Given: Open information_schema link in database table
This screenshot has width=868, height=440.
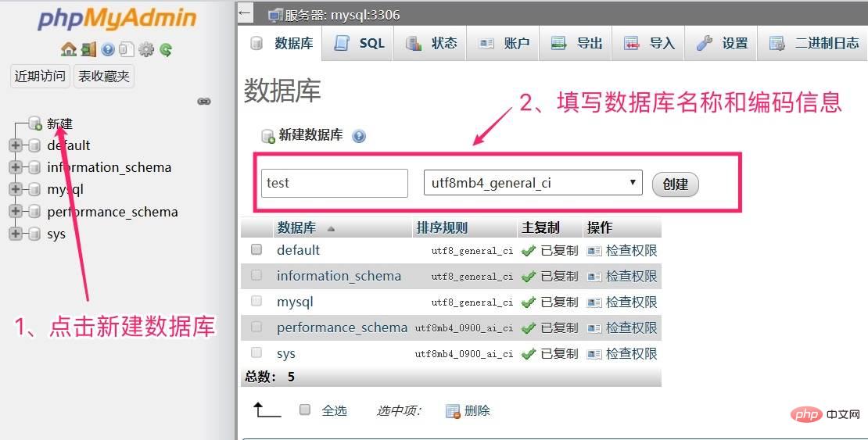Looking at the screenshot, I should point(339,276).
